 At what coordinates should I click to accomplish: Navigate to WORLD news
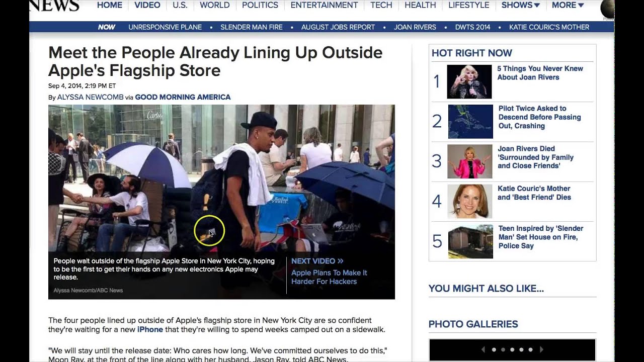pos(215,5)
